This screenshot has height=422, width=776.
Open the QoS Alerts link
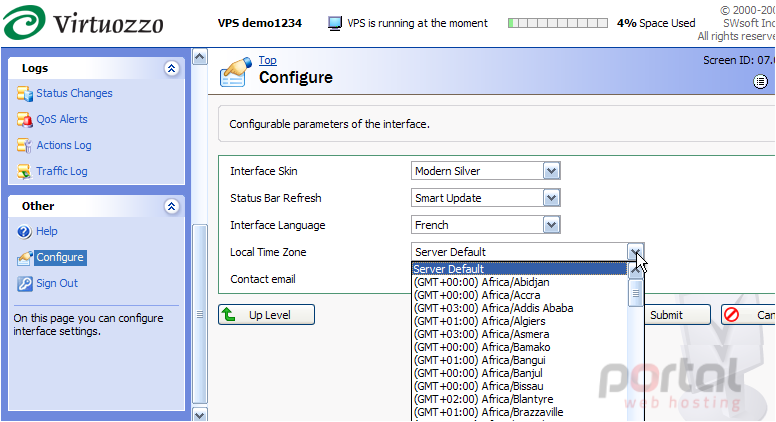pyautogui.click(x=62, y=119)
